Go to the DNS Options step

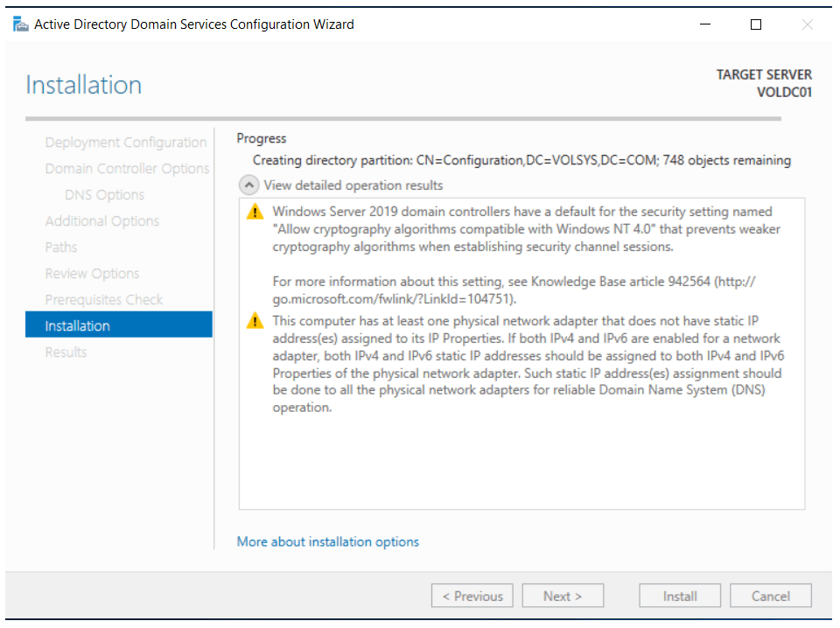(x=104, y=195)
